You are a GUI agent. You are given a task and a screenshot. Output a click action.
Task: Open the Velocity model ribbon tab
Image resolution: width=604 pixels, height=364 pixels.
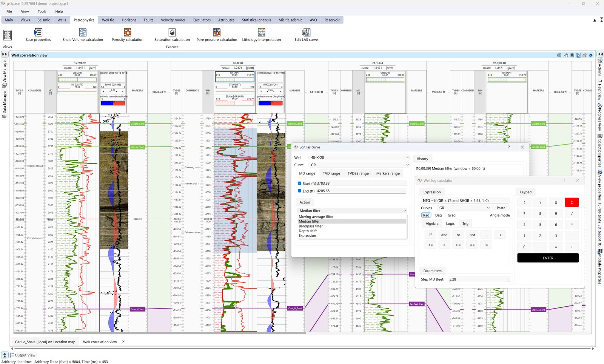click(173, 20)
